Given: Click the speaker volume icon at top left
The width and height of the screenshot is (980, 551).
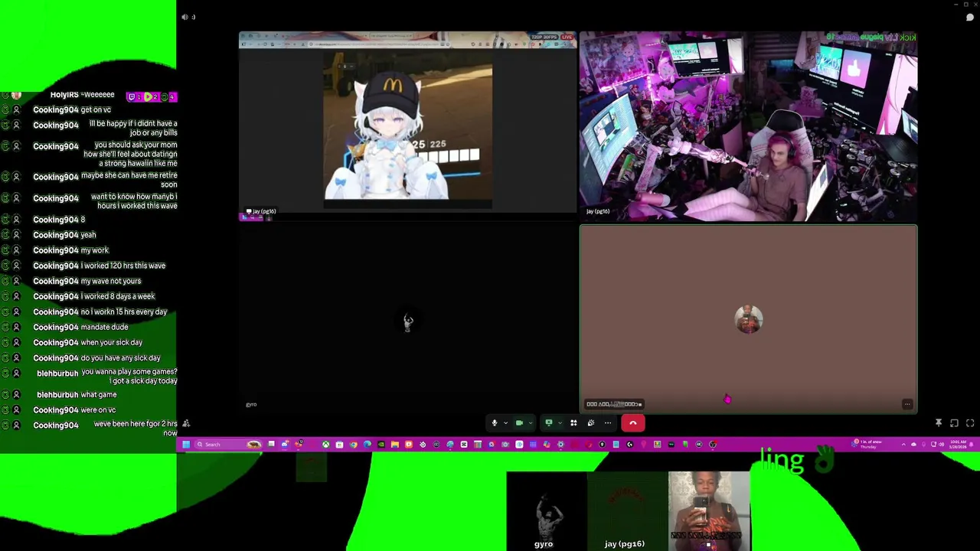Looking at the screenshot, I should point(185,17).
